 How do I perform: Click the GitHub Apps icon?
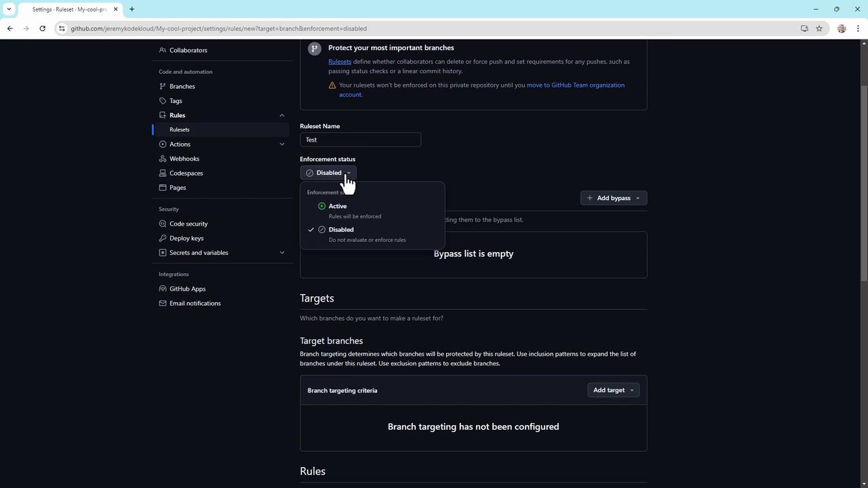(x=163, y=289)
